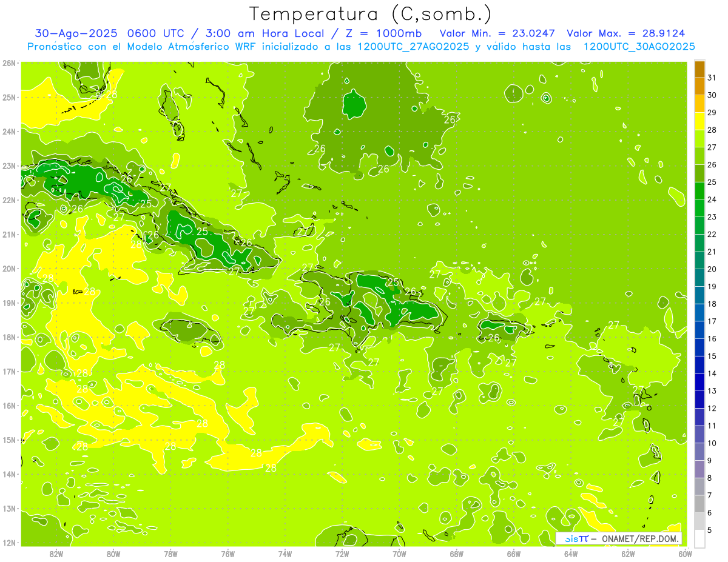Click the gray 6–7 color scale segment
Screen dimensions: 728x562
(699, 504)
